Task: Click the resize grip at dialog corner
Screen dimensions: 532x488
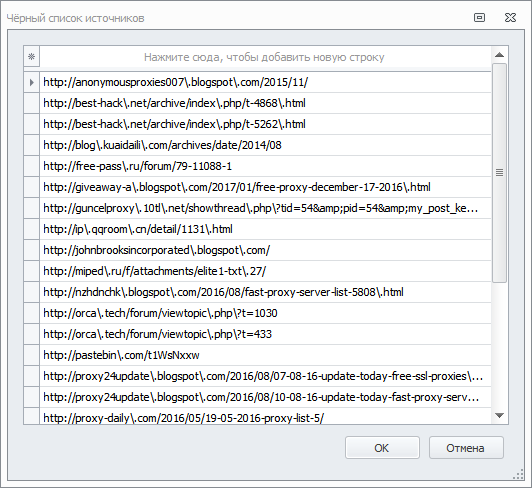Action: tap(518, 474)
